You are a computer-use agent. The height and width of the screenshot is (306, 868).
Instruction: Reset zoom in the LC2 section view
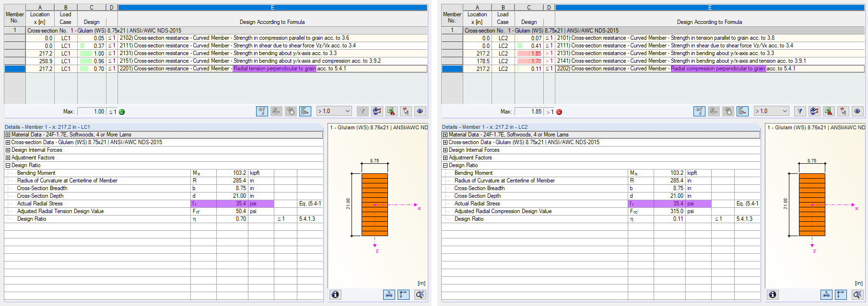[x=857, y=295]
